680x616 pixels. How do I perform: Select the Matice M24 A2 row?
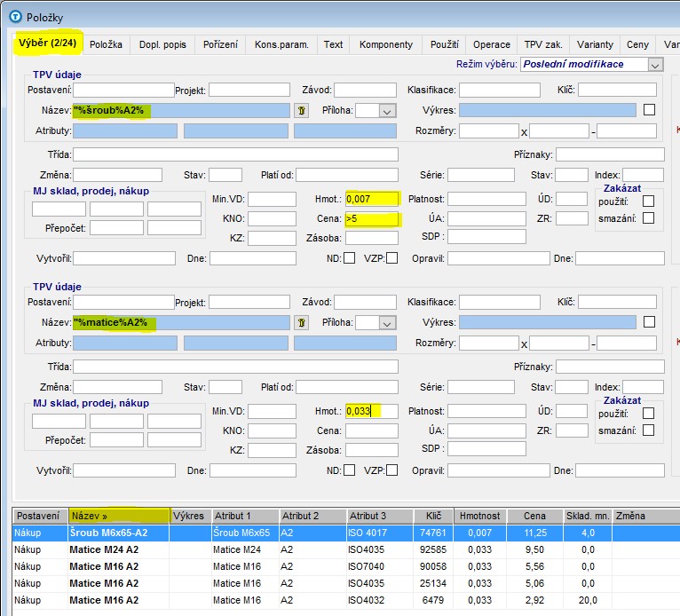coord(345,549)
